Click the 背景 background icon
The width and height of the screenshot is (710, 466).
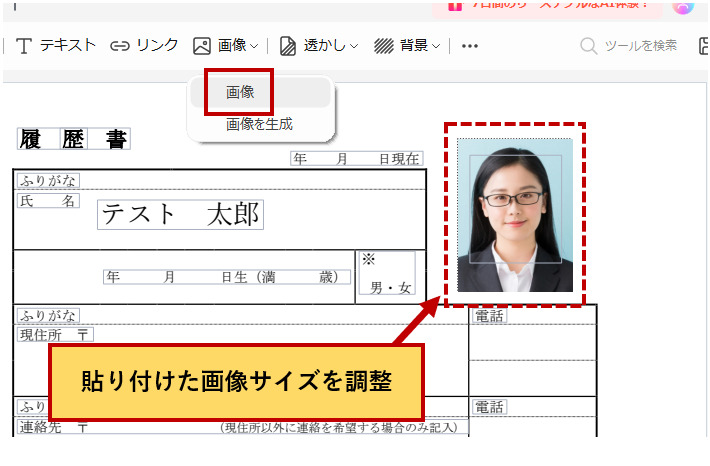[x=384, y=46]
